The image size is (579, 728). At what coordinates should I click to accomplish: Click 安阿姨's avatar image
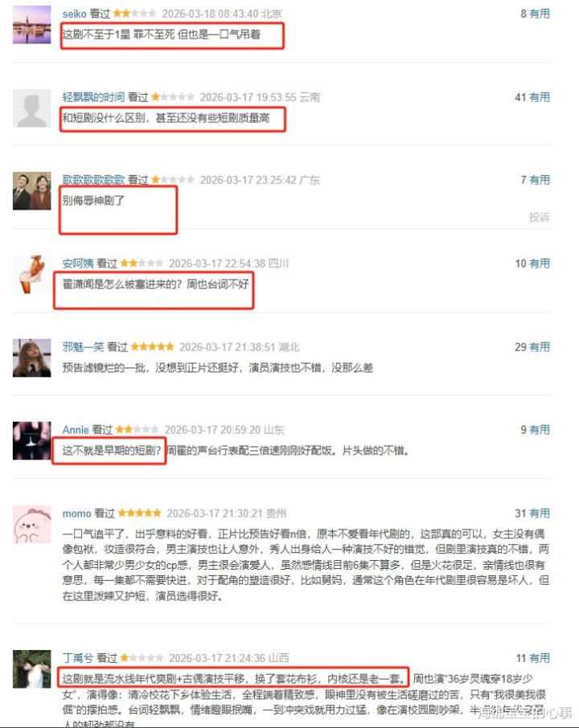31,274
